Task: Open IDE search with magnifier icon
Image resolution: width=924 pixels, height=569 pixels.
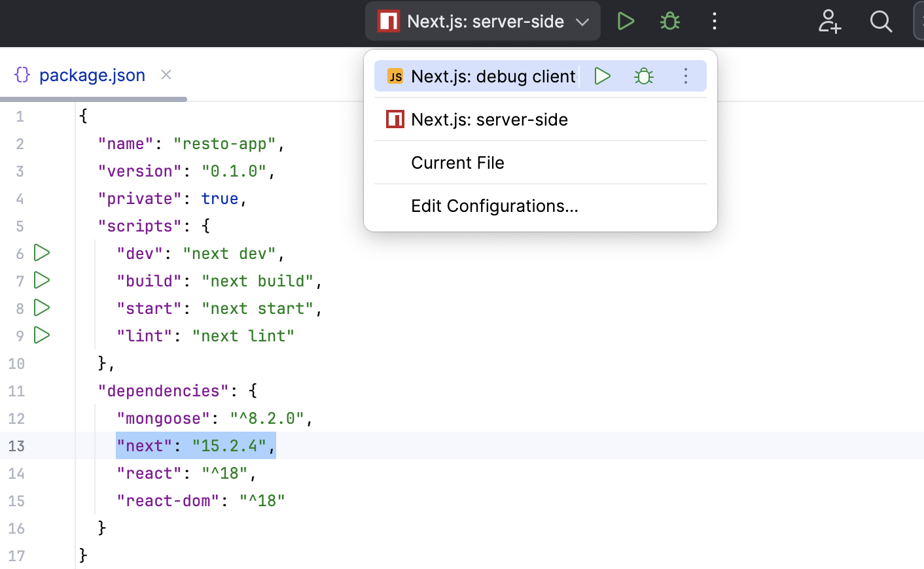Action: click(x=881, y=22)
